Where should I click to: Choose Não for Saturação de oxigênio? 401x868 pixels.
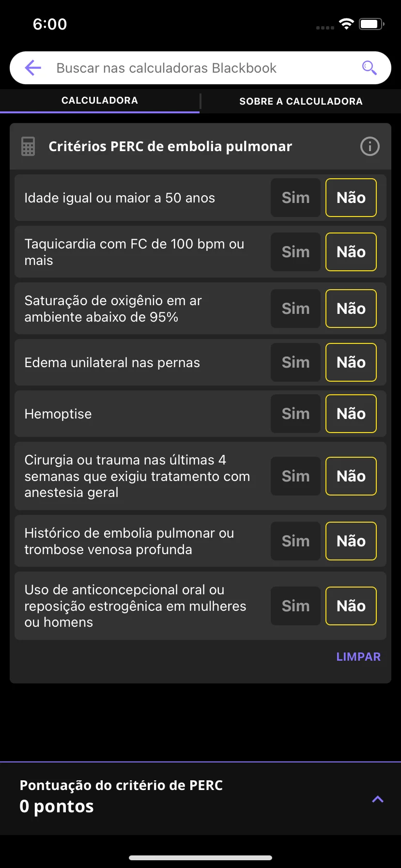click(x=351, y=309)
